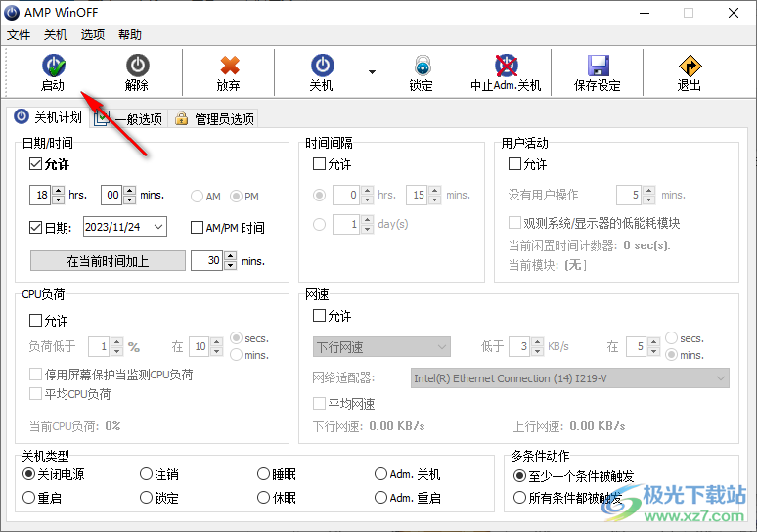
Task: Minimize the AMP WinOFF window
Action: click(x=645, y=13)
